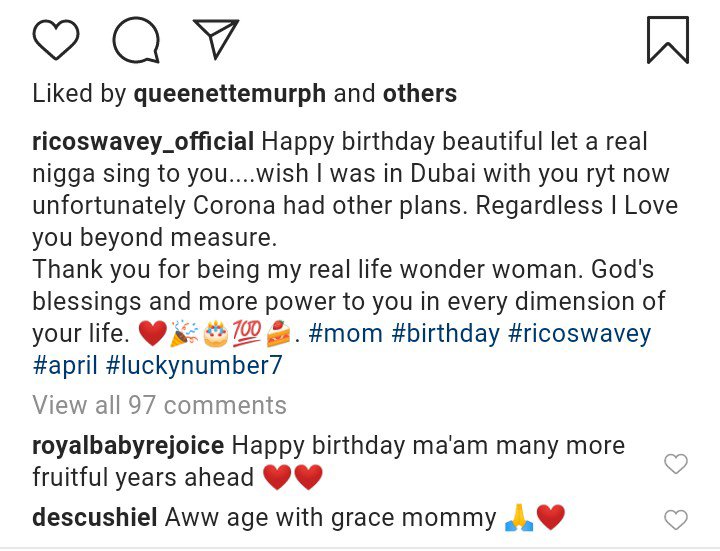Screen dimensions: 720x551
Task: Open the #april hashtag
Action: [68, 366]
